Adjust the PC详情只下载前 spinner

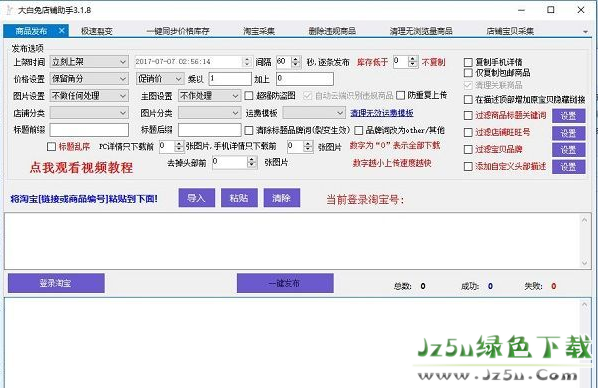pyautogui.click(x=179, y=146)
